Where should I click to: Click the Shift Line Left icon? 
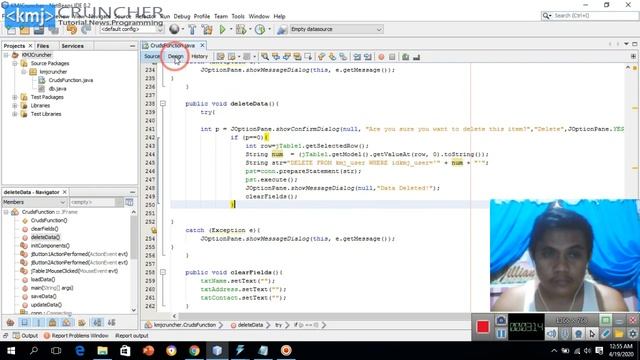point(357,57)
